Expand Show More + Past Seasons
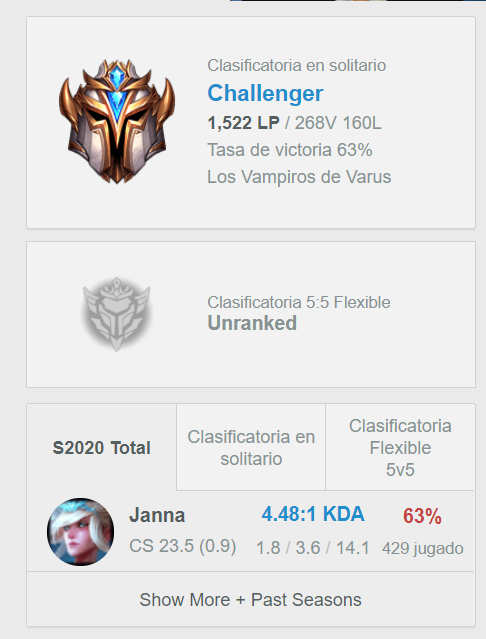Image resolution: width=486 pixels, height=639 pixels. pos(251,599)
